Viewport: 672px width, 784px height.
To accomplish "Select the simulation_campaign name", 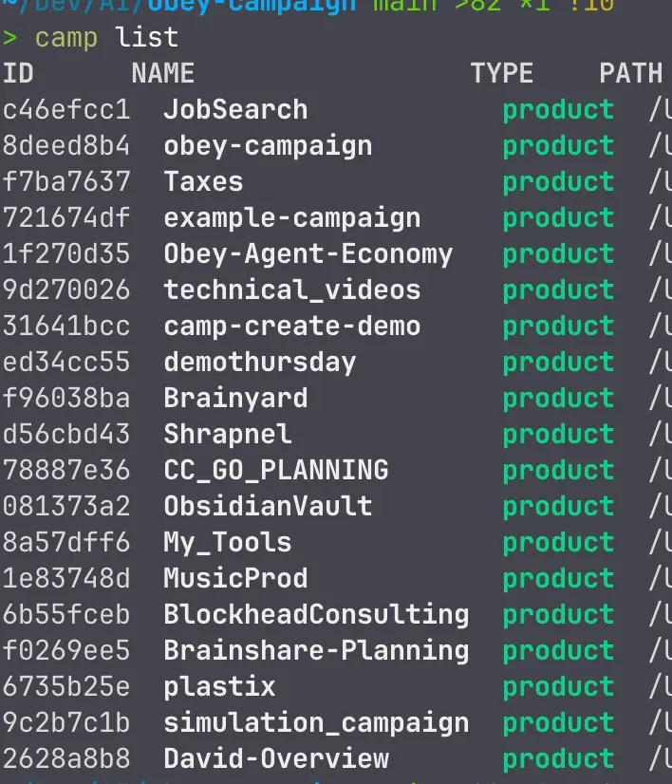I will coord(316,724).
